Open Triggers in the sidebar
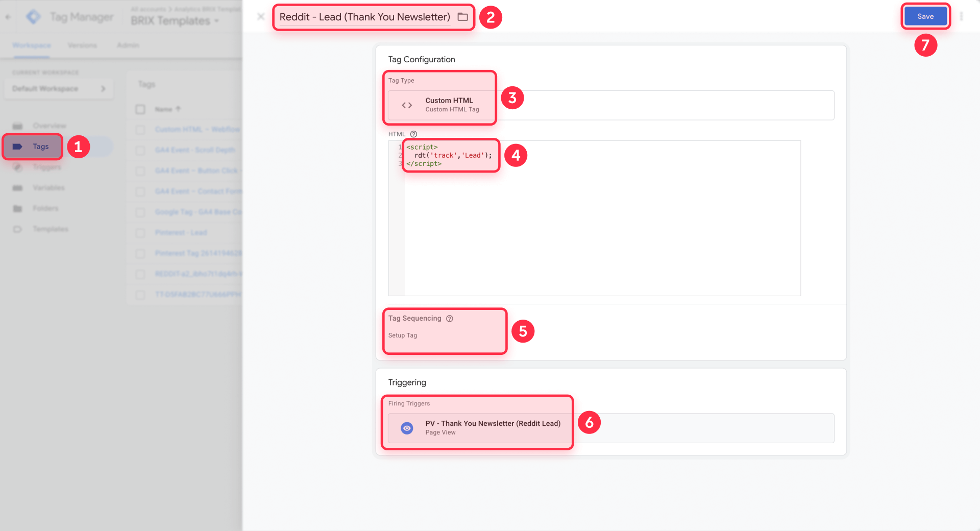 tap(47, 167)
